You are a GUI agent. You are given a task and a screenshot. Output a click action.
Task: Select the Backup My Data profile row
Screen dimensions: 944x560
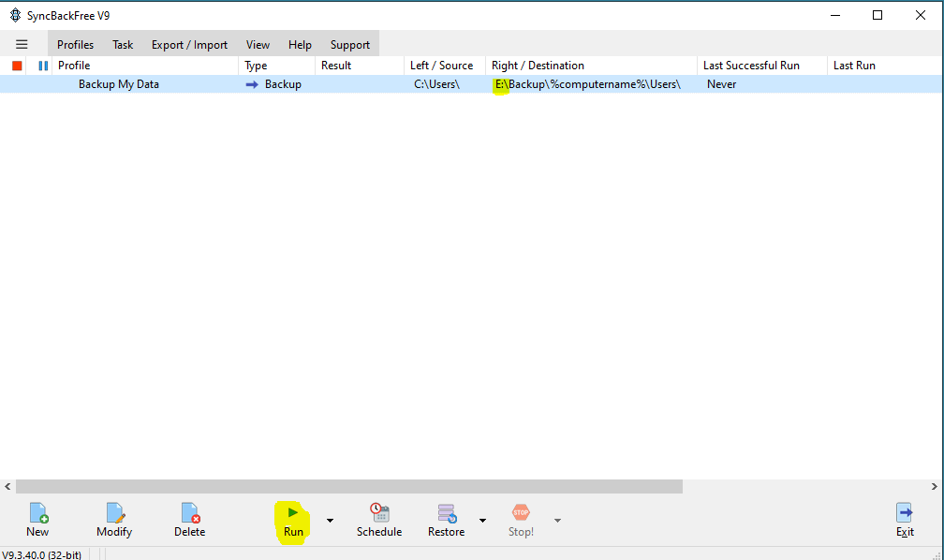[119, 84]
